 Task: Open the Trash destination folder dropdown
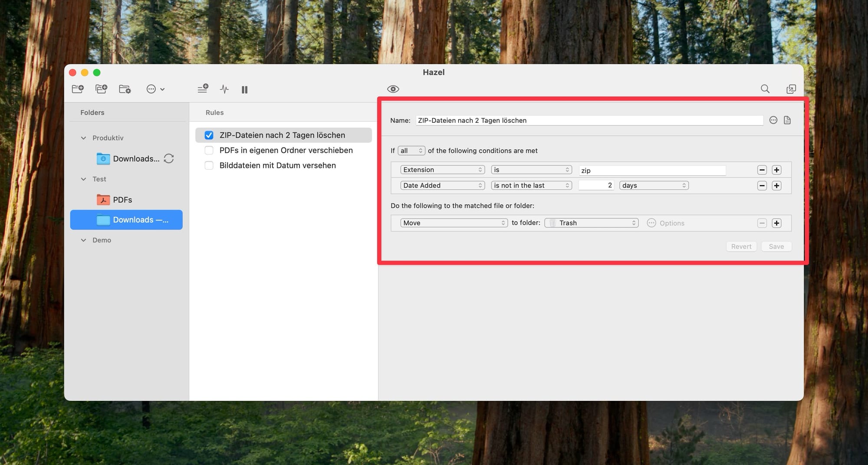click(x=592, y=223)
